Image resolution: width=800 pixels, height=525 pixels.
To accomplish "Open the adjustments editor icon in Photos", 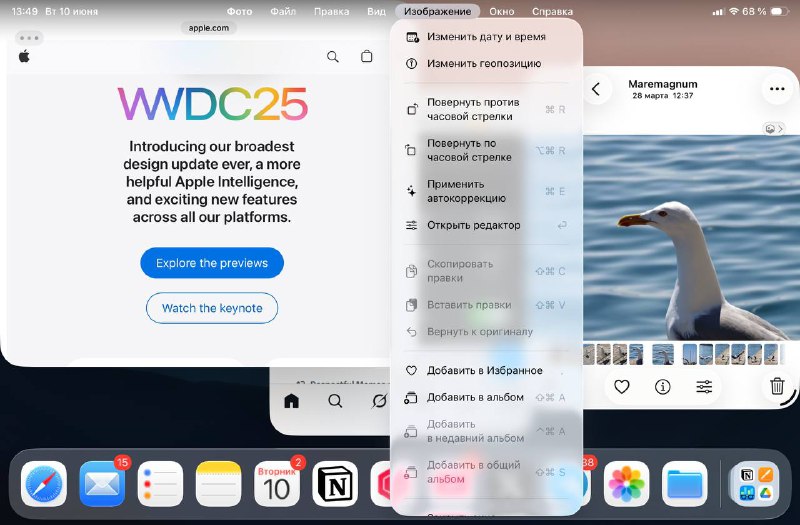I will [x=704, y=387].
